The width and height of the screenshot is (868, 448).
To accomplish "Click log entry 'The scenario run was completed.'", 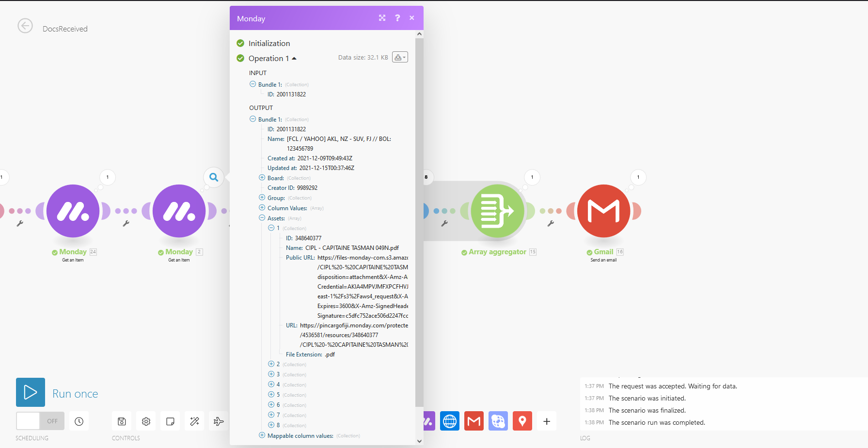I will (657, 422).
